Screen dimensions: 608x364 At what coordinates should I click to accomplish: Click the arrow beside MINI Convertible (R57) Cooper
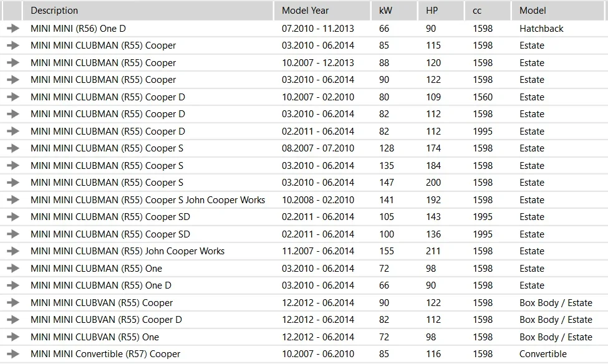[13, 354]
